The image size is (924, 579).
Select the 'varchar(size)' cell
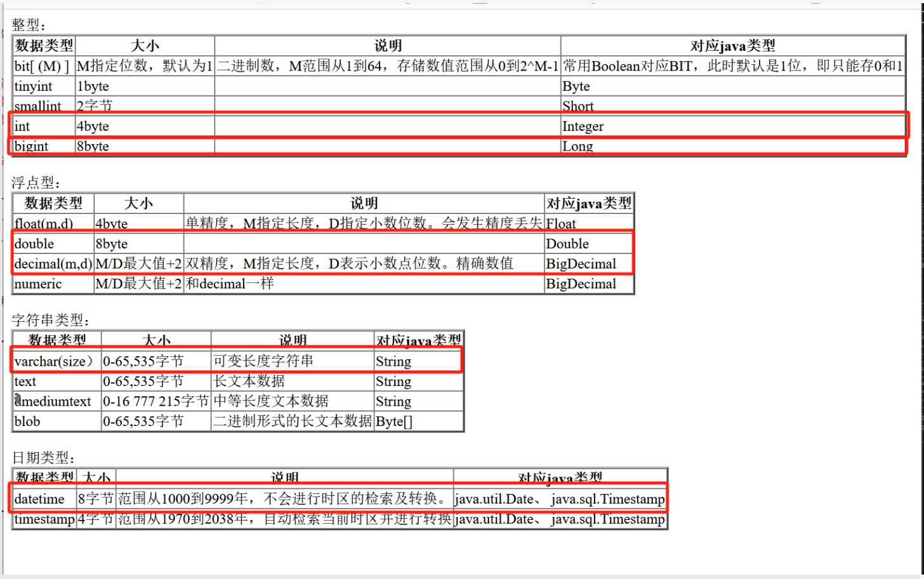57,361
